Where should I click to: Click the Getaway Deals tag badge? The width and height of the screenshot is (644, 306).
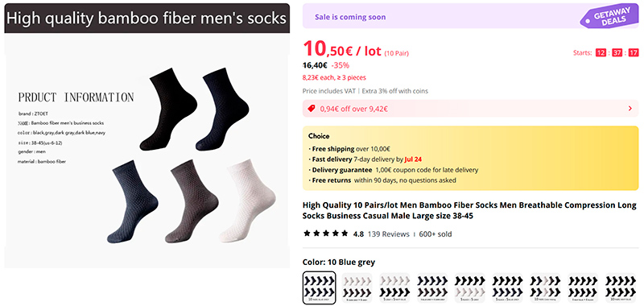(x=610, y=17)
